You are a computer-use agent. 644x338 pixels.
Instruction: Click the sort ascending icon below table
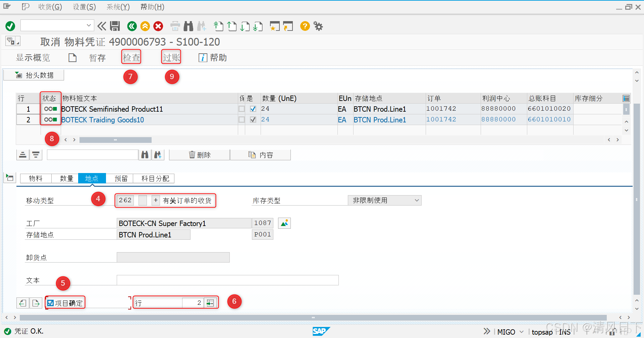pos(23,155)
